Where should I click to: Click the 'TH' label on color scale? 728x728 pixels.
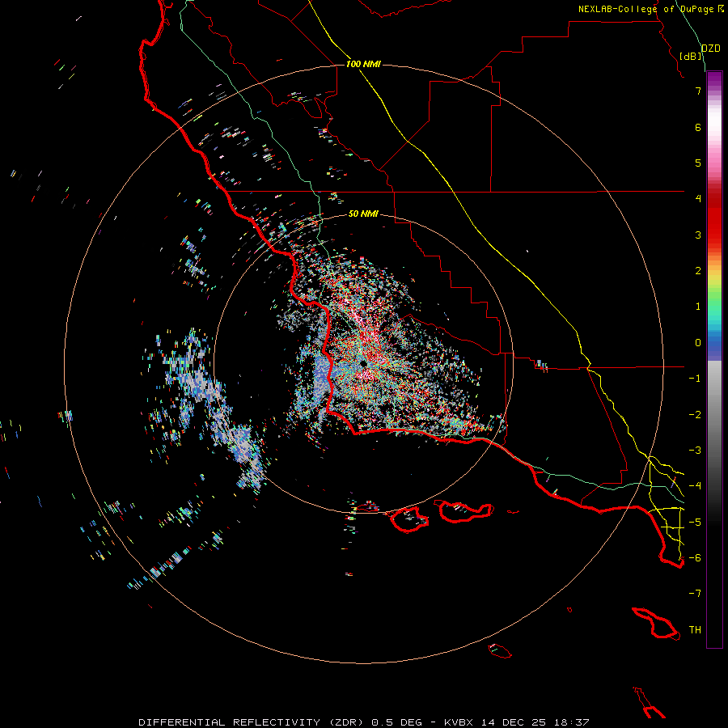(695, 630)
